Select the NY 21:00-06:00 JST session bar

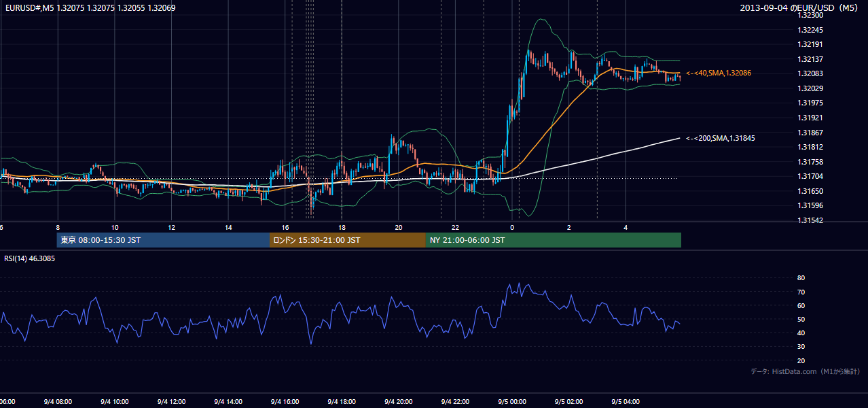[x=554, y=240]
